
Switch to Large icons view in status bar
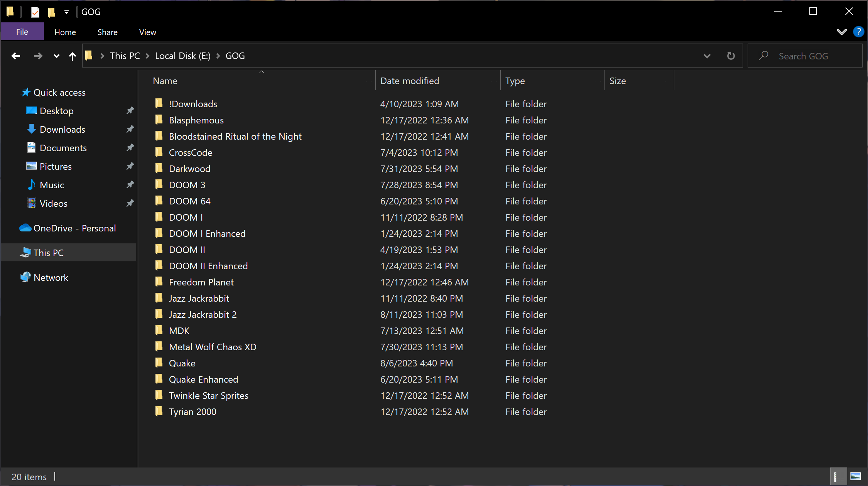click(x=856, y=477)
